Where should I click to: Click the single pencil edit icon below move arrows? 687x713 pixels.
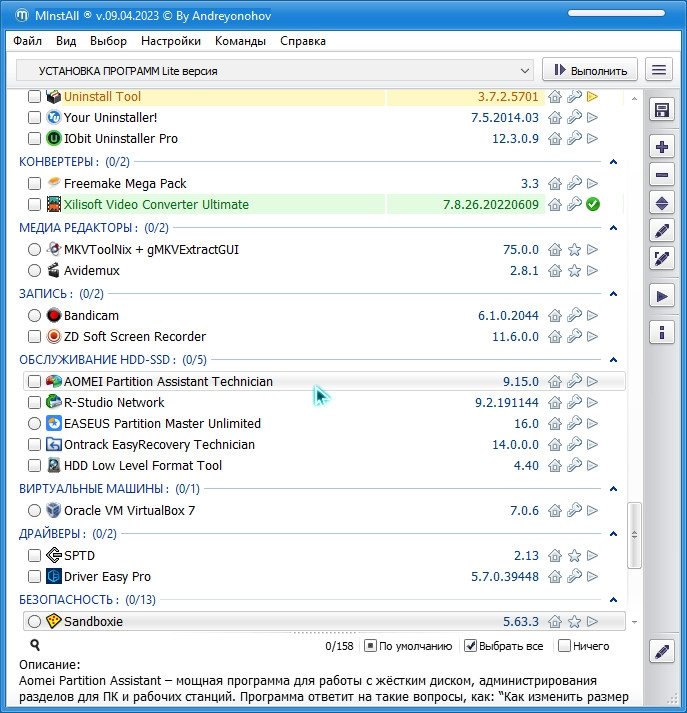click(662, 231)
